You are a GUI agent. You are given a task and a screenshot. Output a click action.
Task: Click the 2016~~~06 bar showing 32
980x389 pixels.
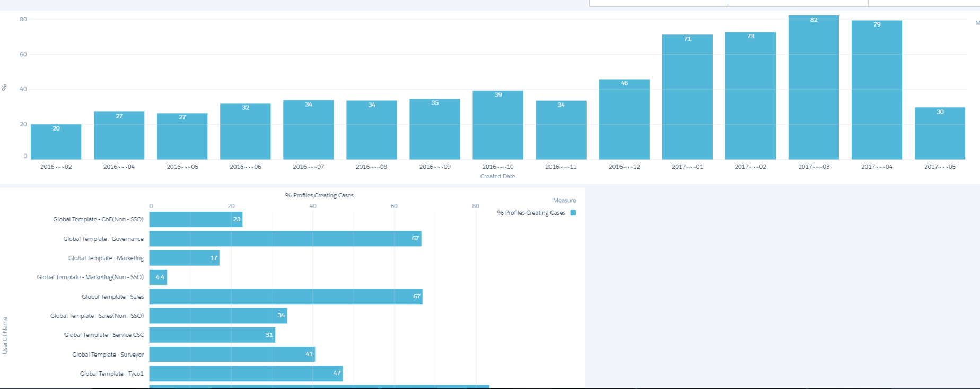(245, 131)
